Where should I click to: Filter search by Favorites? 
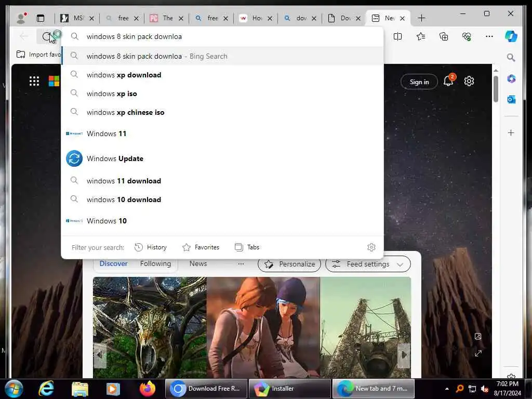[x=201, y=247]
